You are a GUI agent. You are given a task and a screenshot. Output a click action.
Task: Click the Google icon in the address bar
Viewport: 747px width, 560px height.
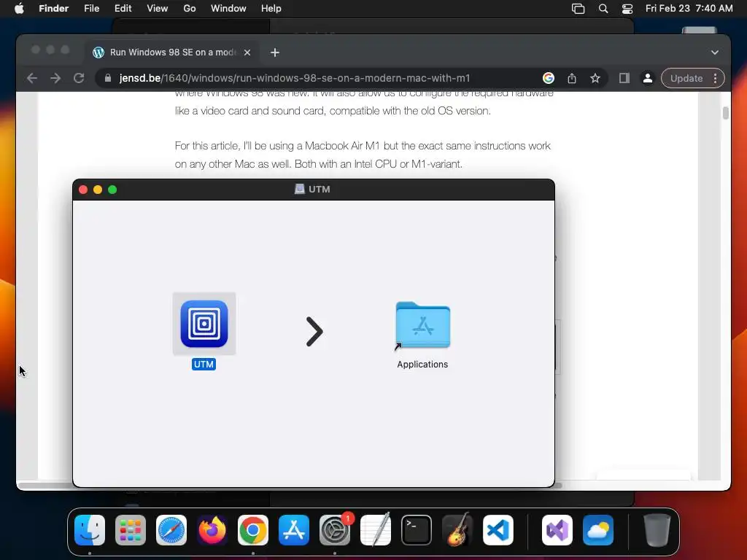(549, 78)
